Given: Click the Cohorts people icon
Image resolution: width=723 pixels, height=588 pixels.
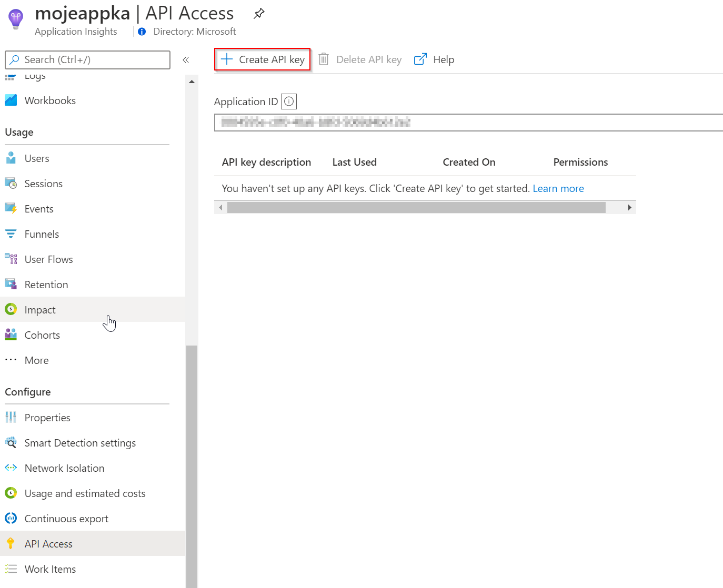Looking at the screenshot, I should coord(11,335).
